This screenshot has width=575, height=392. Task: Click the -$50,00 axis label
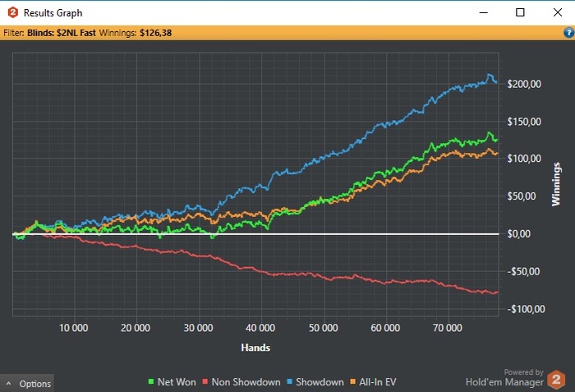click(524, 272)
